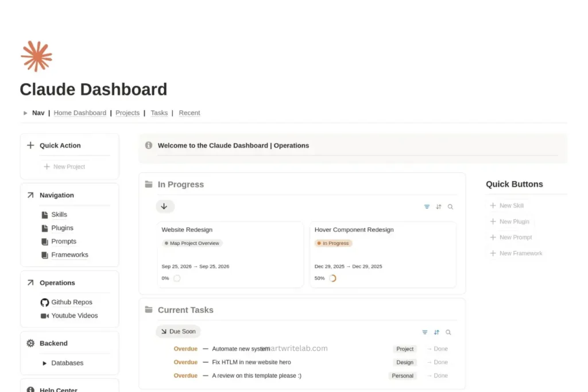Expand the Databases toggle
Image resolution: width=588 pixels, height=392 pixels.
click(x=45, y=363)
